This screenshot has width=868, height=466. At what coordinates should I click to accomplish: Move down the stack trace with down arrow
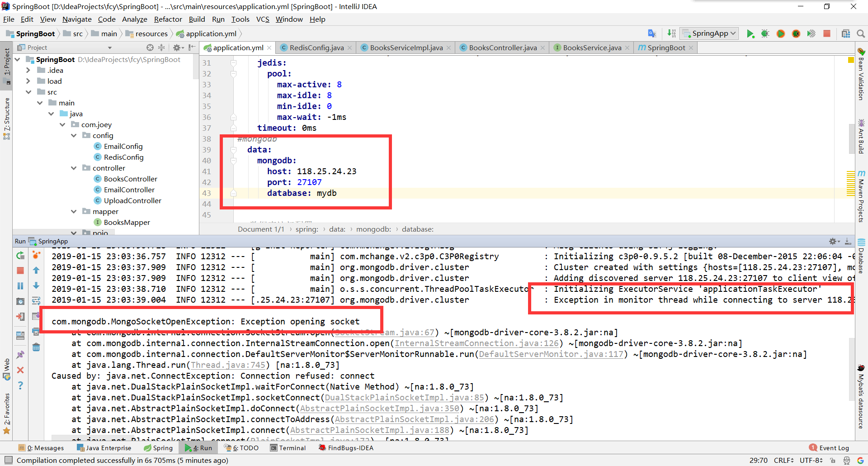click(36, 286)
